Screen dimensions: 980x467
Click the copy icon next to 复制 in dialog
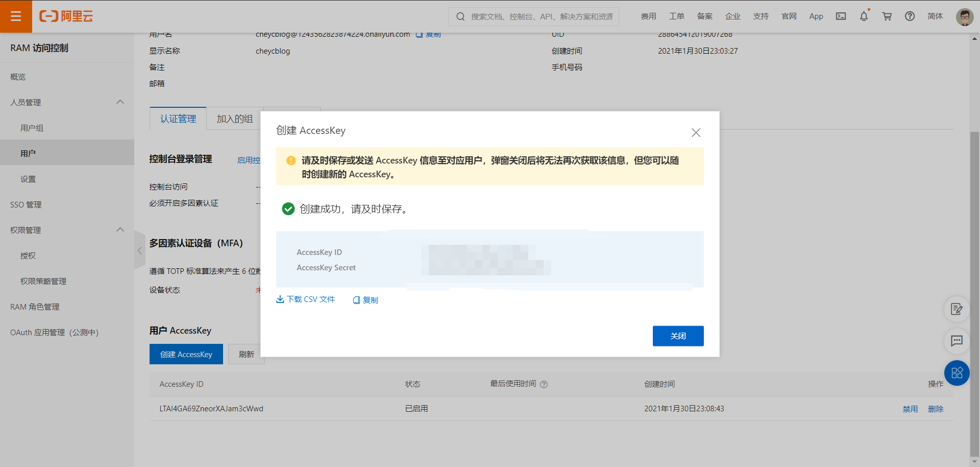(x=356, y=300)
